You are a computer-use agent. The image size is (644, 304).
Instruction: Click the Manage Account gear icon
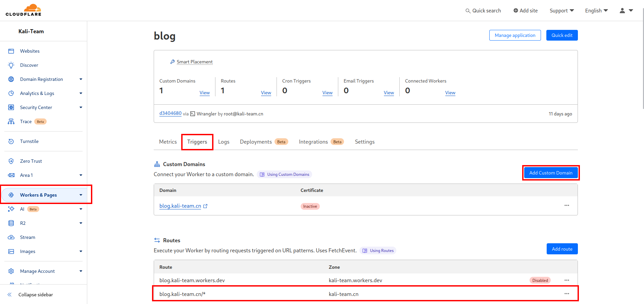[x=11, y=271]
